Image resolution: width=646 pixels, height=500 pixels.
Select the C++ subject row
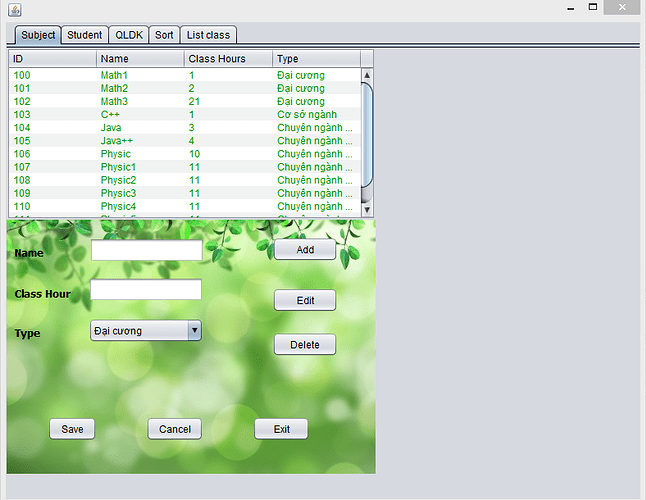tap(185, 115)
